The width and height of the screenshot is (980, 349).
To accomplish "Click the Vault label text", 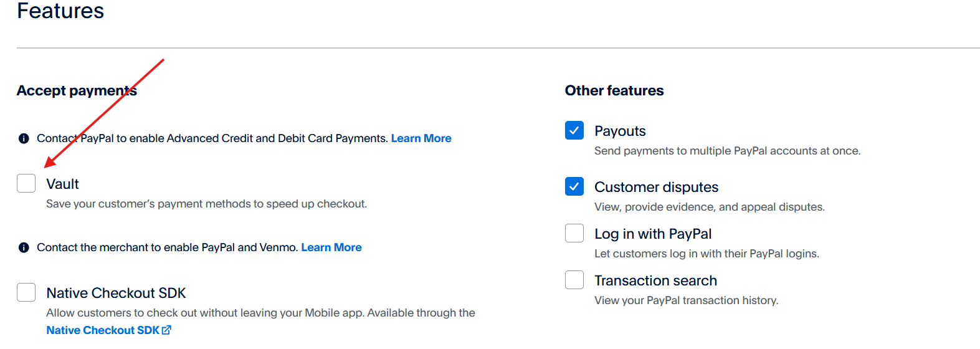I will point(62,184).
